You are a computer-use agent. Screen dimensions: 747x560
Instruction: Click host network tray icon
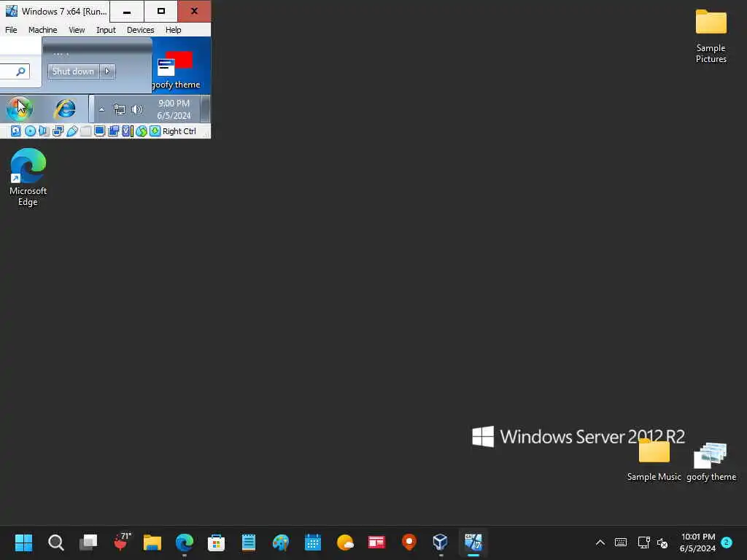[x=643, y=542]
